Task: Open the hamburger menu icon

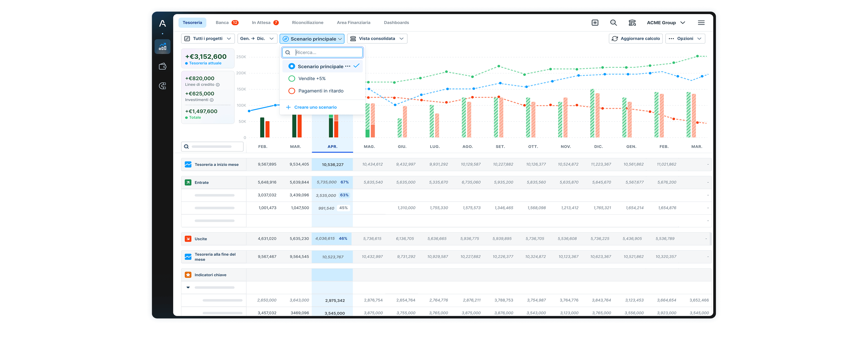Action: coord(701,23)
